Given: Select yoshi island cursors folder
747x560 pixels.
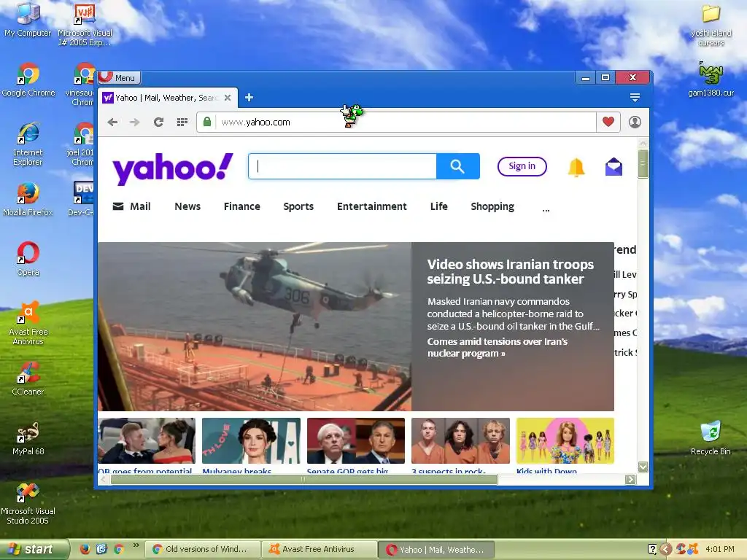Looking at the screenshot, I should click(711, 25).
